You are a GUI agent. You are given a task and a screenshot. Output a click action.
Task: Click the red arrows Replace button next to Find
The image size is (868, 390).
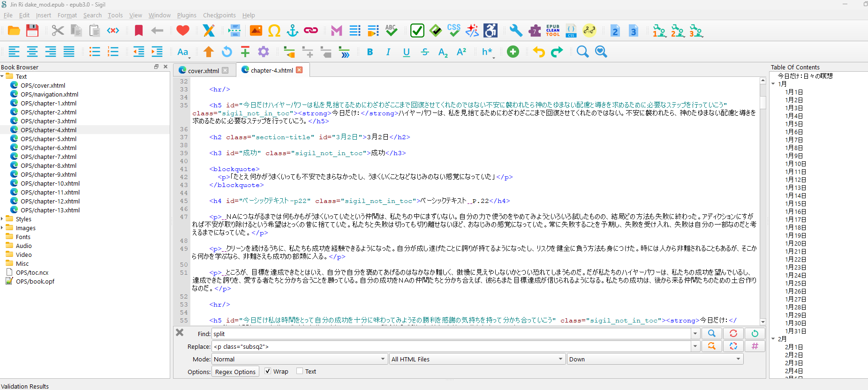tap(733, 333)
